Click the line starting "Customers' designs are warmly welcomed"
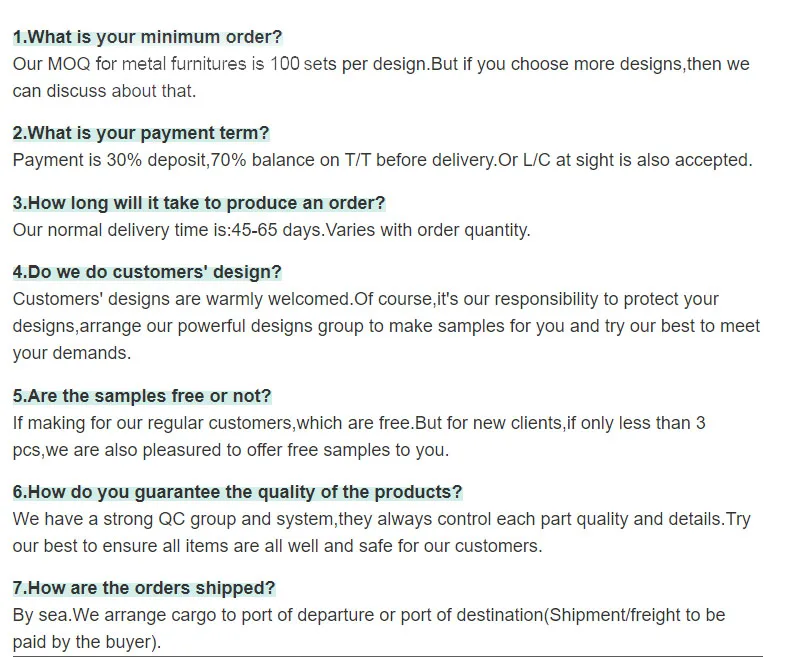The width and height of the screenshot is (800, 657). (366, 299)
